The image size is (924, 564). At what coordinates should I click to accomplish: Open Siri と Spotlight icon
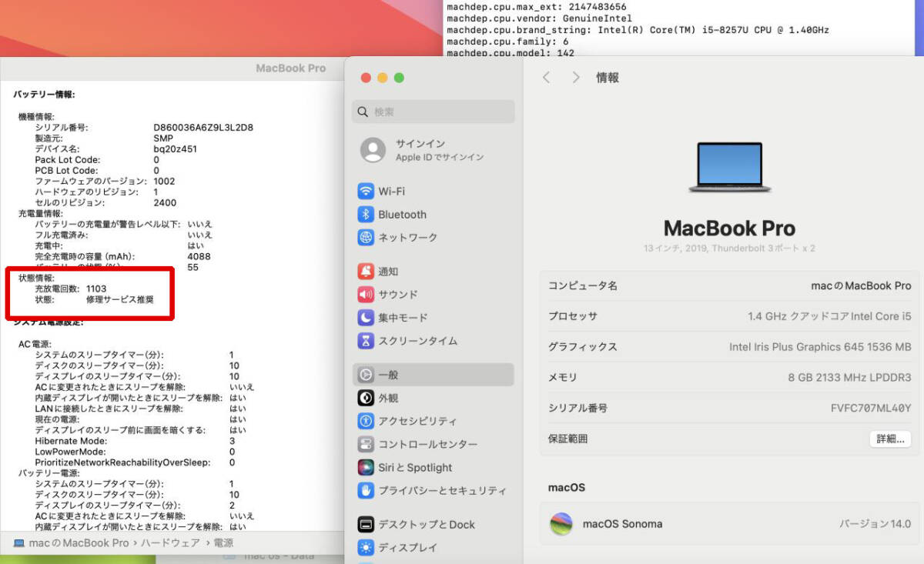[366, 467]
